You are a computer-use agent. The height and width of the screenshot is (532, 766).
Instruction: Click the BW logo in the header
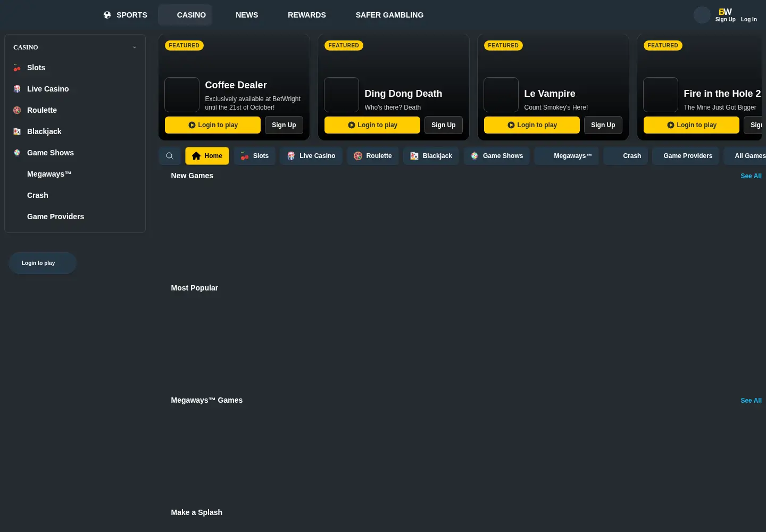click(725, 12)
